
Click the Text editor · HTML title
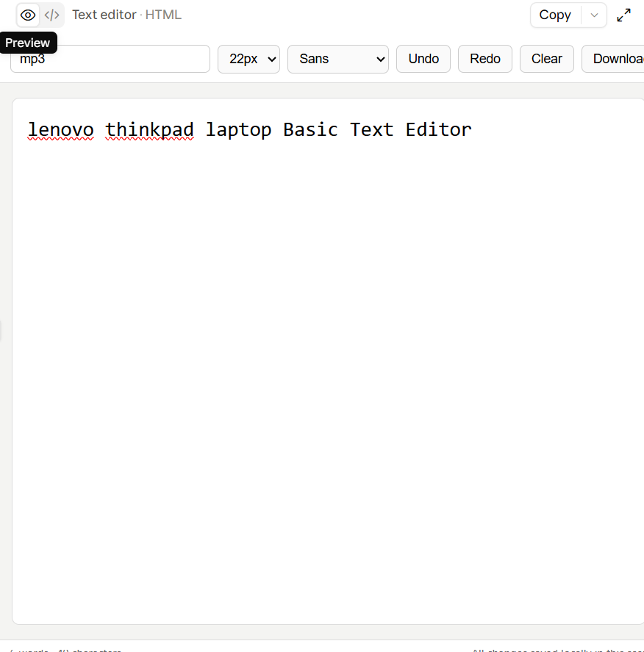126,15
